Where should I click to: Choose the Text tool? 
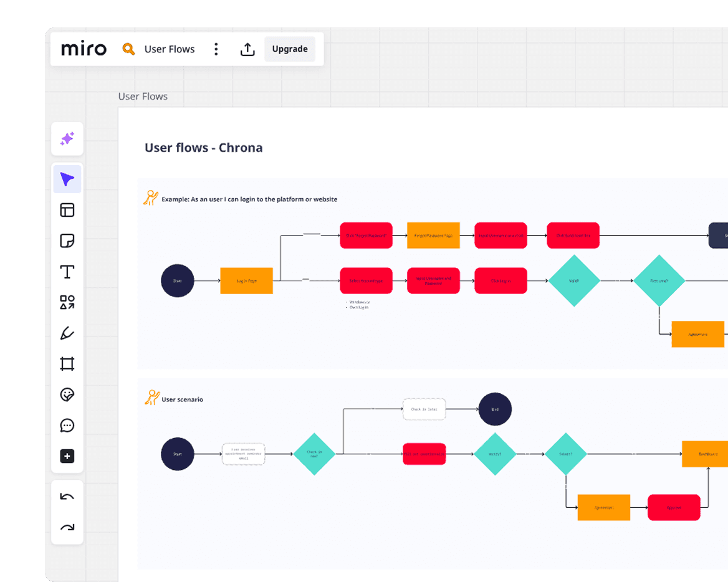point(67,272)
